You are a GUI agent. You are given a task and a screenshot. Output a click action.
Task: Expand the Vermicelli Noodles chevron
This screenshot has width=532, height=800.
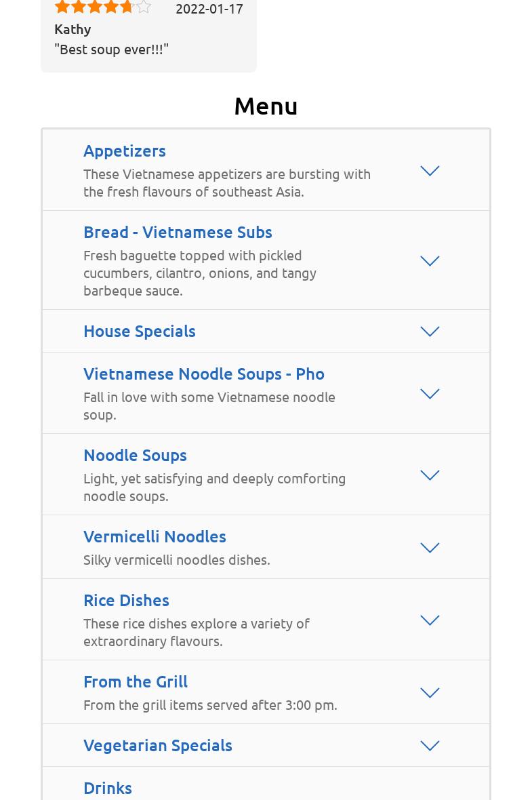click(x=430, y=548)
